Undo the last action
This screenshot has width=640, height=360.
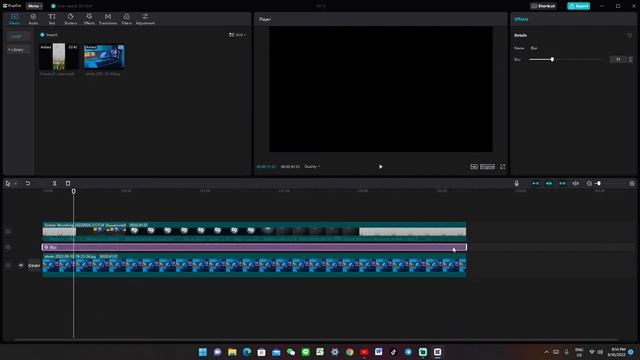point(28,184)
